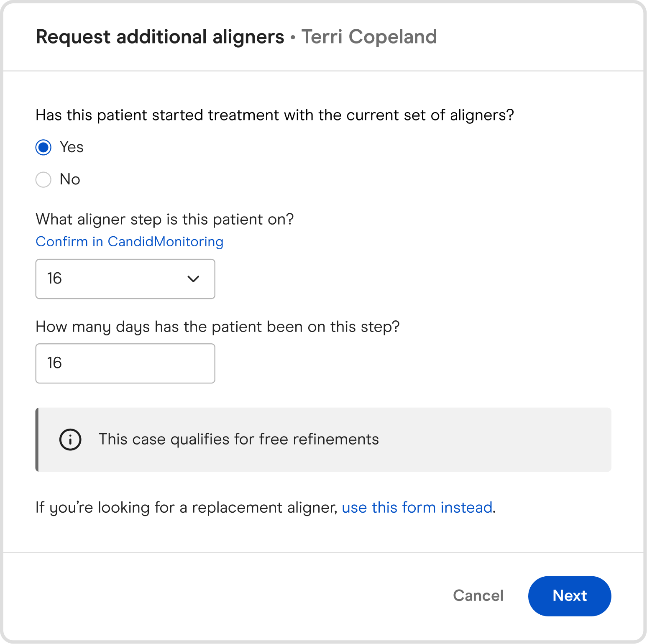This screenshot has height=644, width=647.
Task: Follow the "use this form instead" link
Action: [417, 508]
